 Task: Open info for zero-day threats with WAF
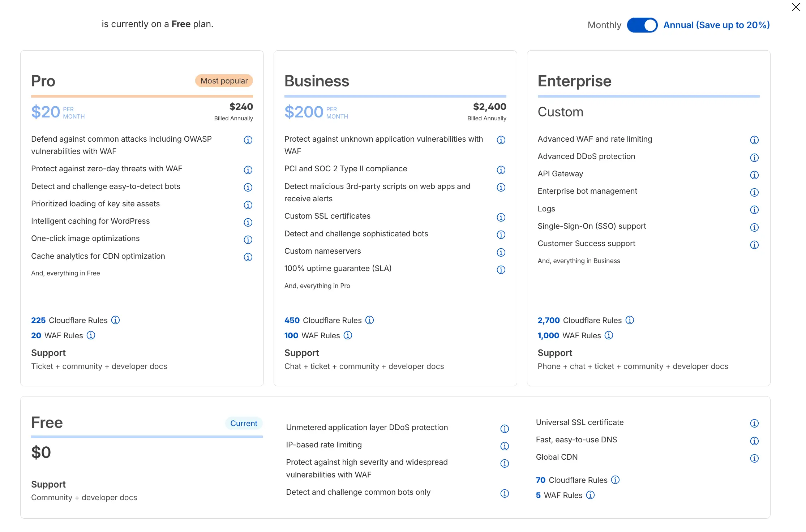pyautogui.click(x=248, y=170)
